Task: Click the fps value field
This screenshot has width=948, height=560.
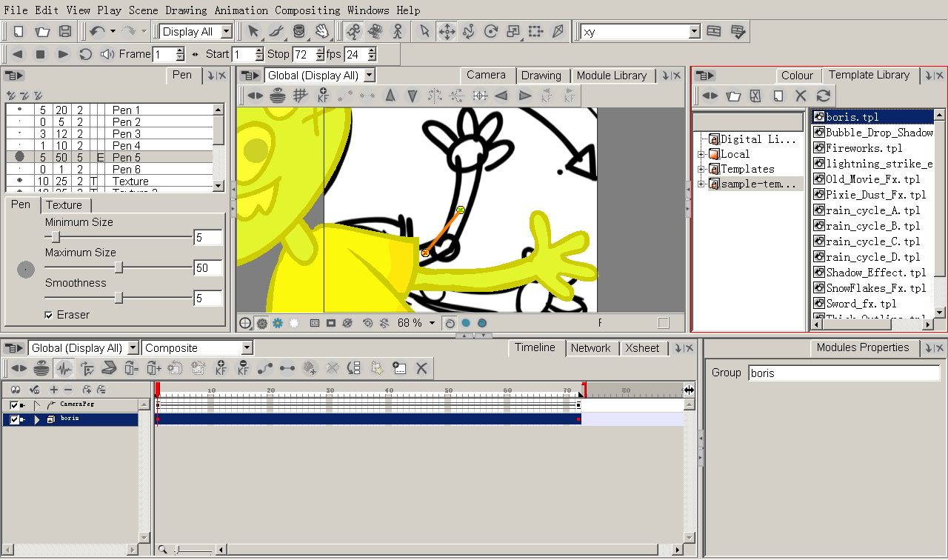Action: point(355,54)
